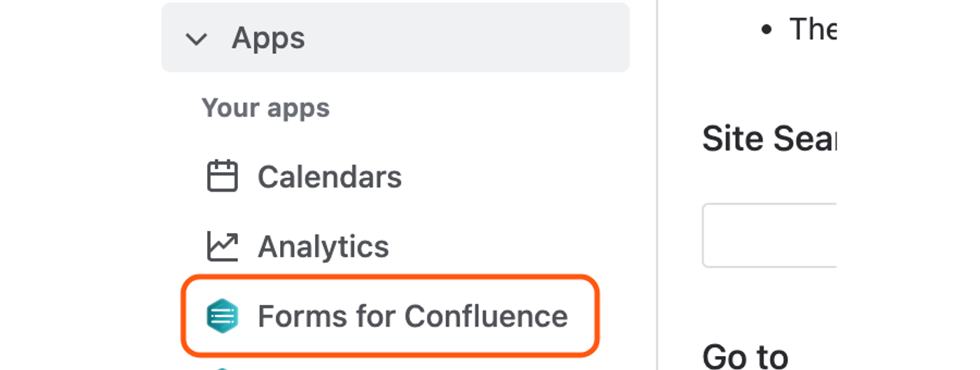Click the teal icon below Forms for Confluence
Image resolution: width=980 pixels, height=370 pixels.
point(223,368)
